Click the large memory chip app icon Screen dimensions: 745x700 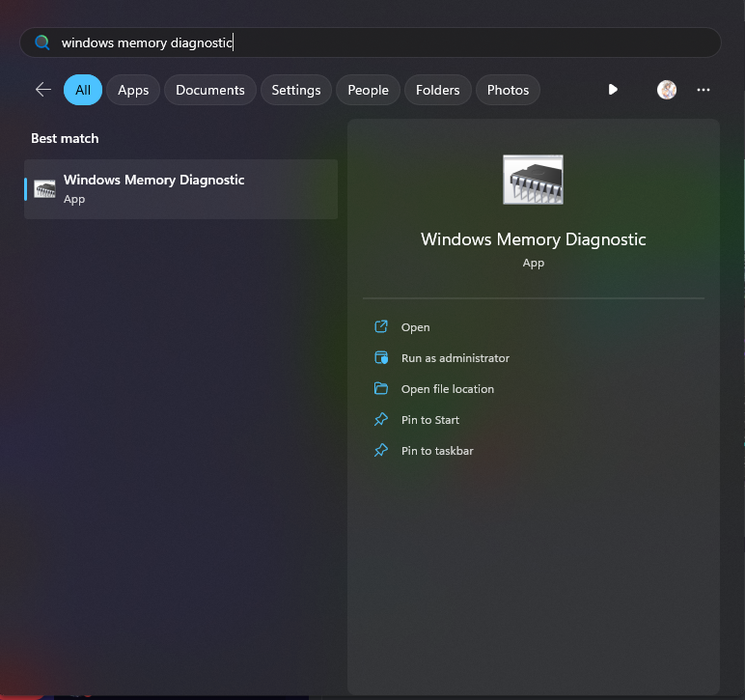pos(533,180)
